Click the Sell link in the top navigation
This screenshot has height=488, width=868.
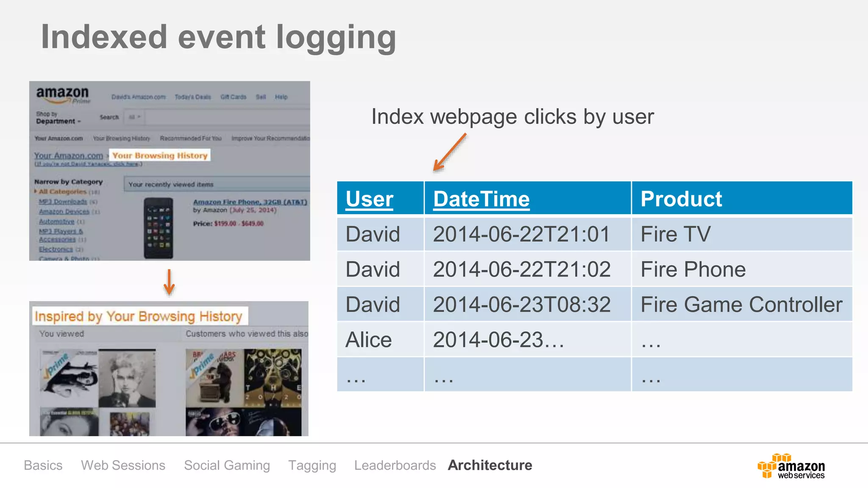pos(261,97)
